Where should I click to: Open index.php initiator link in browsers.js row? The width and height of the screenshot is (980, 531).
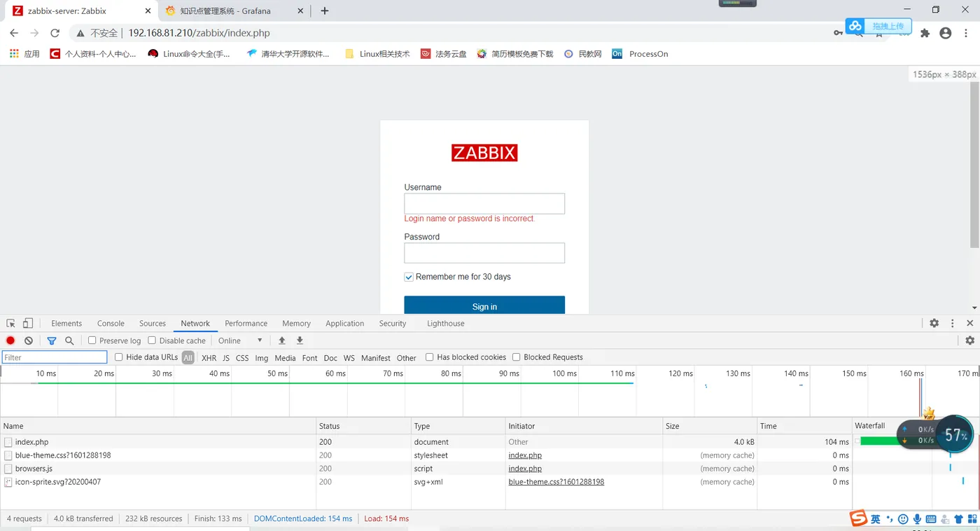(x=525, y=469)
